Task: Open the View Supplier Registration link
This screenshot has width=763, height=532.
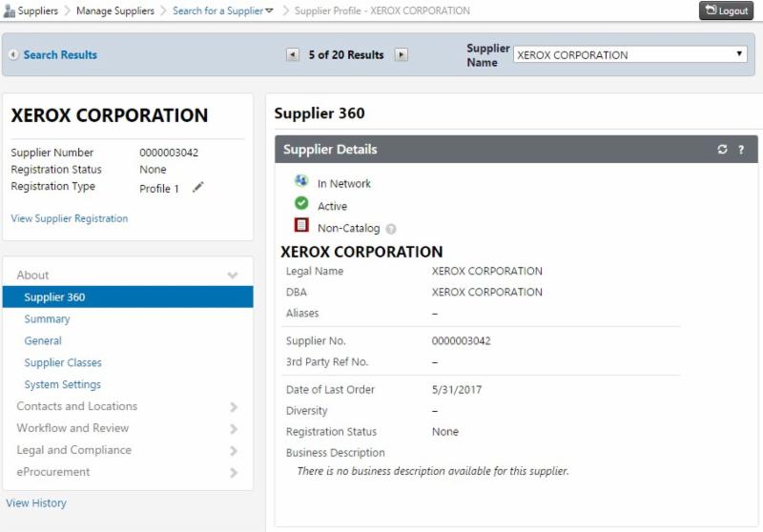Action: 69,218
